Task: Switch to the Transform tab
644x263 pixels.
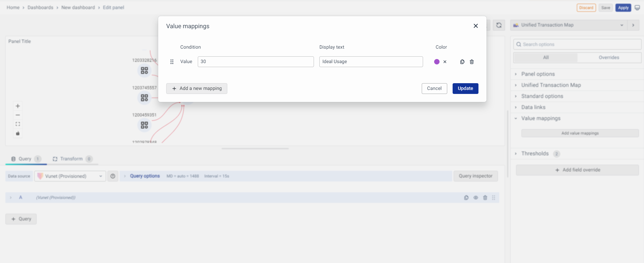Action: tap(71, 159)
